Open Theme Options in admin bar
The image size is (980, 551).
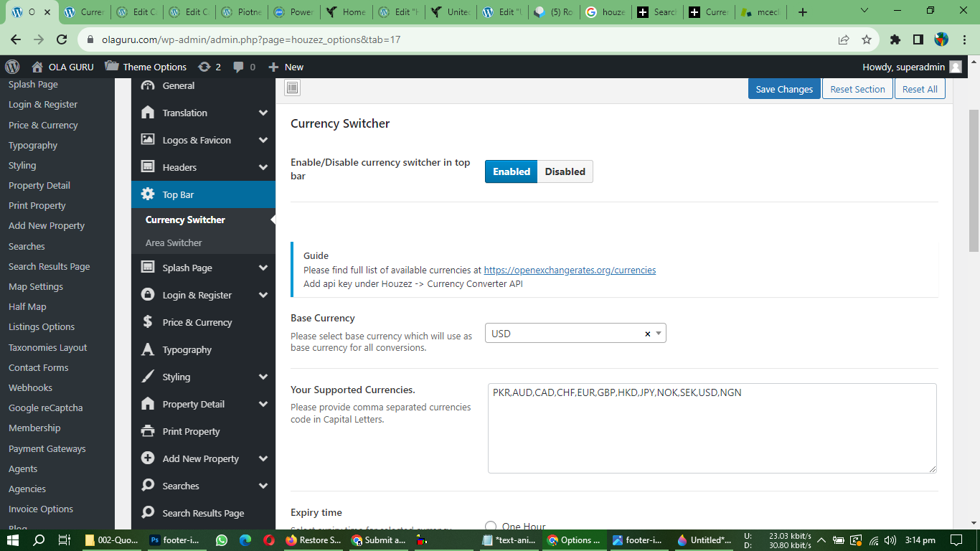[x=146, y=67]
